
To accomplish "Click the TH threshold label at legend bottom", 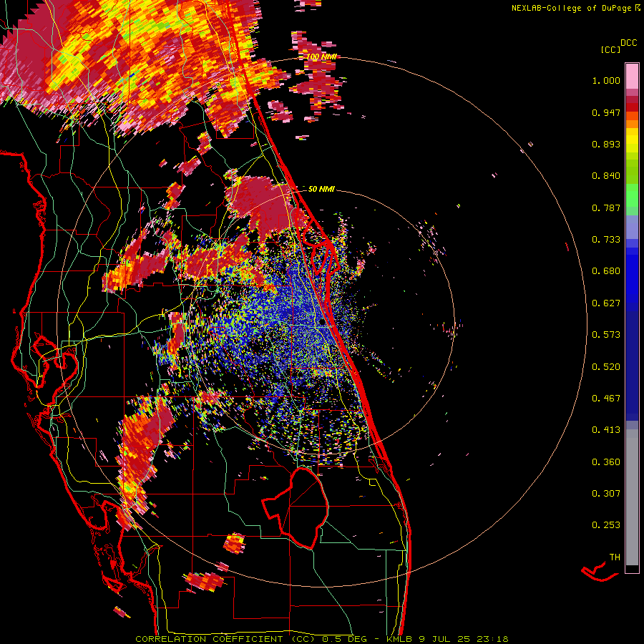I will pos(615,557).
